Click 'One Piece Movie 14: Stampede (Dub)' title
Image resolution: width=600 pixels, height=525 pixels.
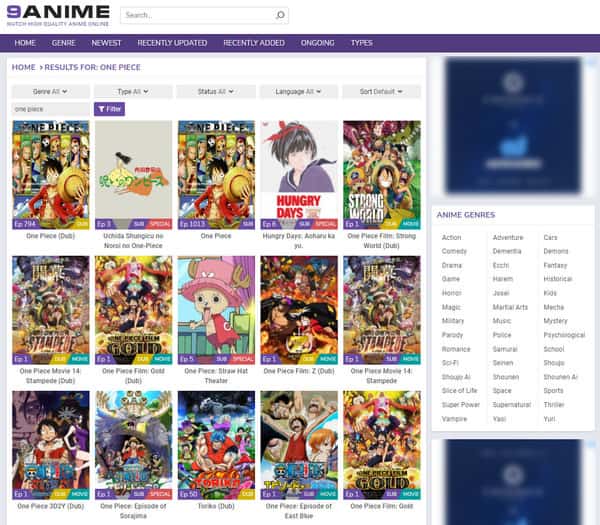[51, 376]
